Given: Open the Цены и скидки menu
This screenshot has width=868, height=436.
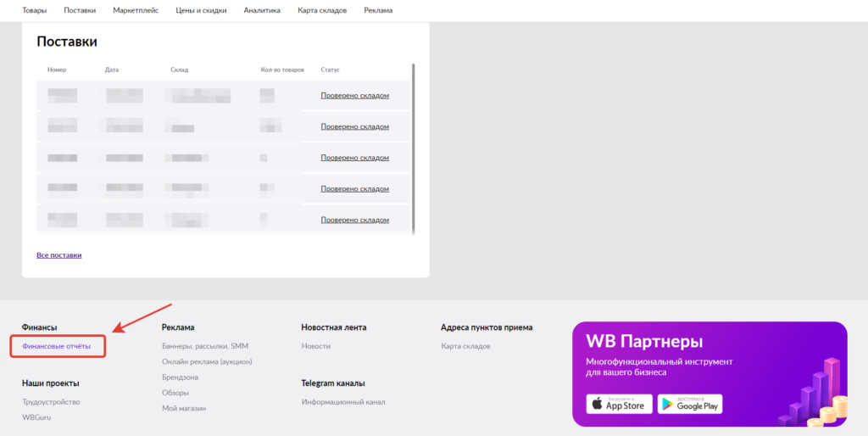Looking at the screenshot, I should click(201, 10).
